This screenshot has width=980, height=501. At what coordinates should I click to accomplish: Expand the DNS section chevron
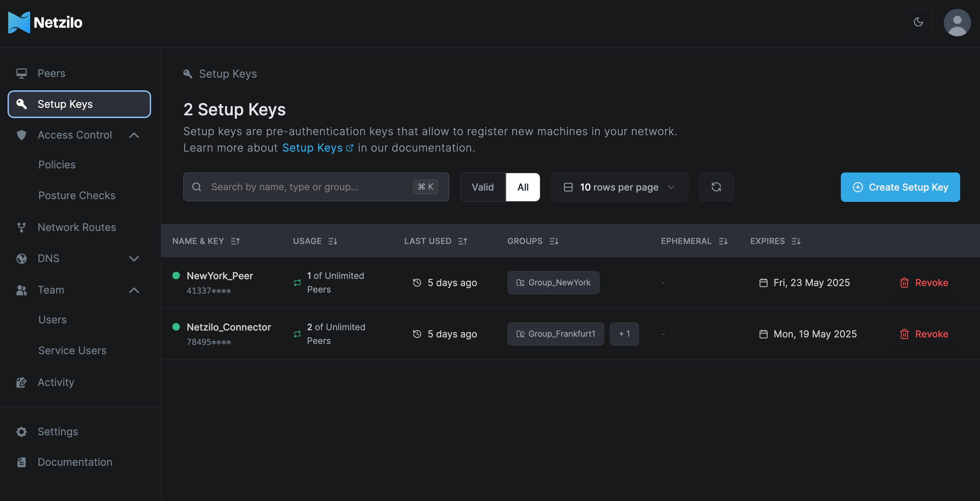point(134,258)
